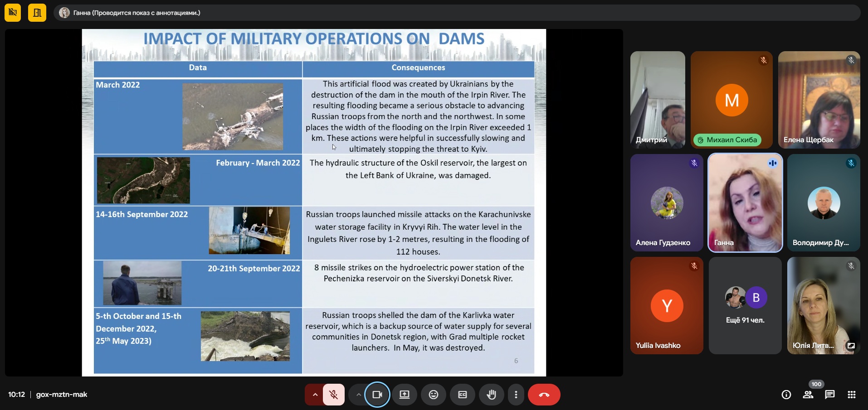Click picture-in-picture icon on Юлія tile
Screen dimensions: 868x410
coord(851,346)
